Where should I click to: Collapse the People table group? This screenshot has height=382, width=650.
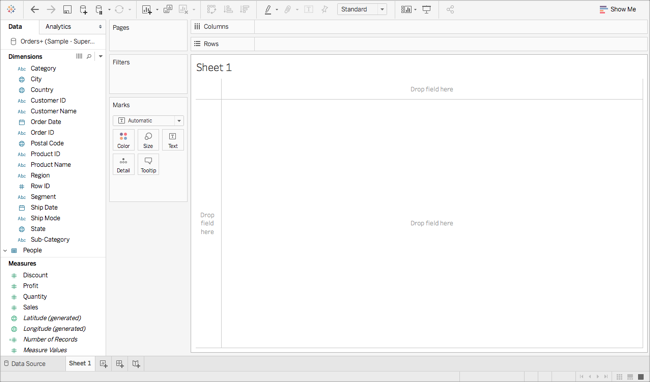5,250
